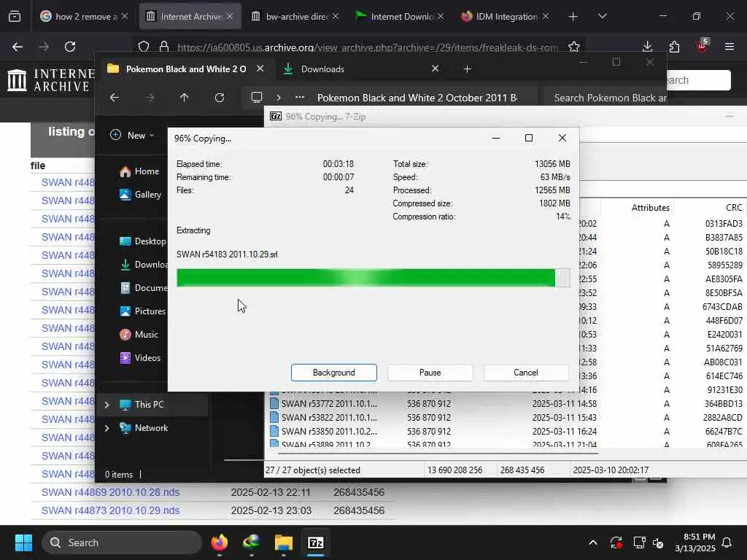Open SWAN r44873 2010.10.29.nds link
Viewport: 747px width, 560px height.
pyautogui.click(x=111, y=510)
